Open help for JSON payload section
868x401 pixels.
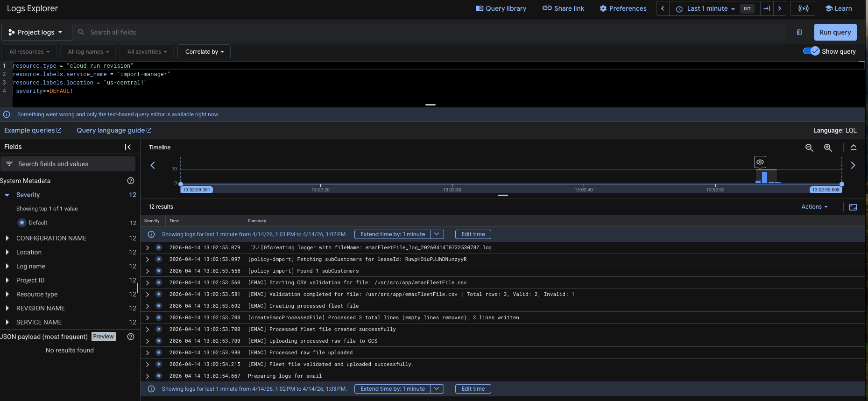click(x=131, y=337)
